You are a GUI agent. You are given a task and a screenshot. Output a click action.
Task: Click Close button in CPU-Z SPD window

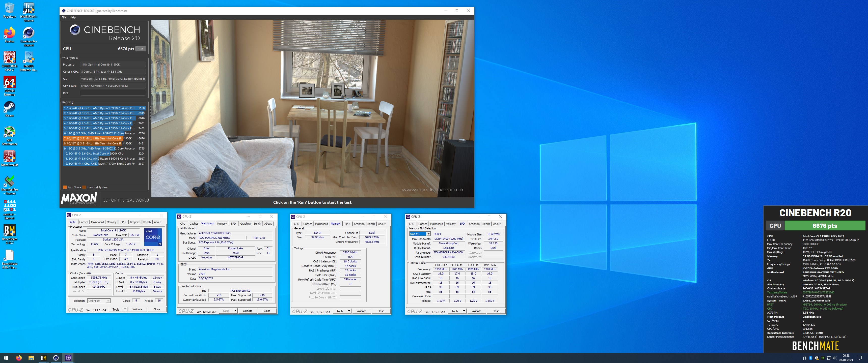coord(496,311)
